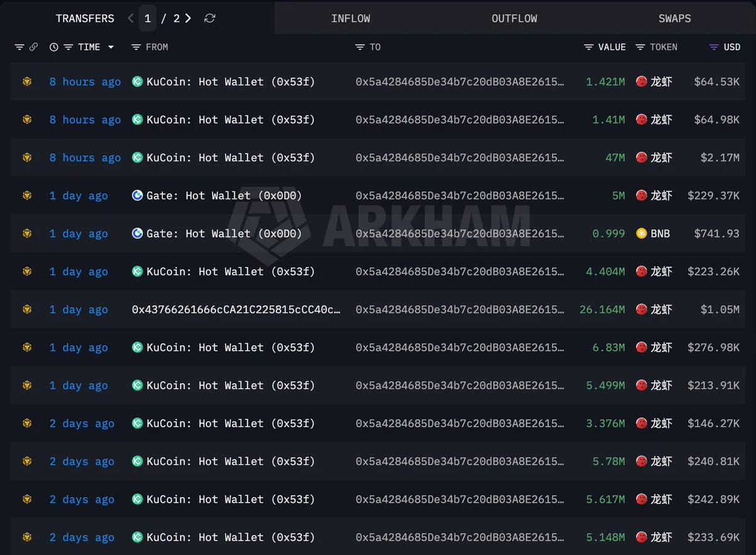Click the chain icon in the $242.89K row
The width and height of the screenshot is (756, 555).
(x=27, y=499)
